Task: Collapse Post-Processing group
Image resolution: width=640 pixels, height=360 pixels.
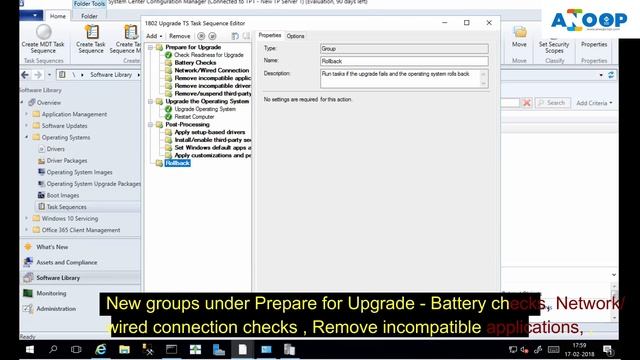Action: [150, 124]
